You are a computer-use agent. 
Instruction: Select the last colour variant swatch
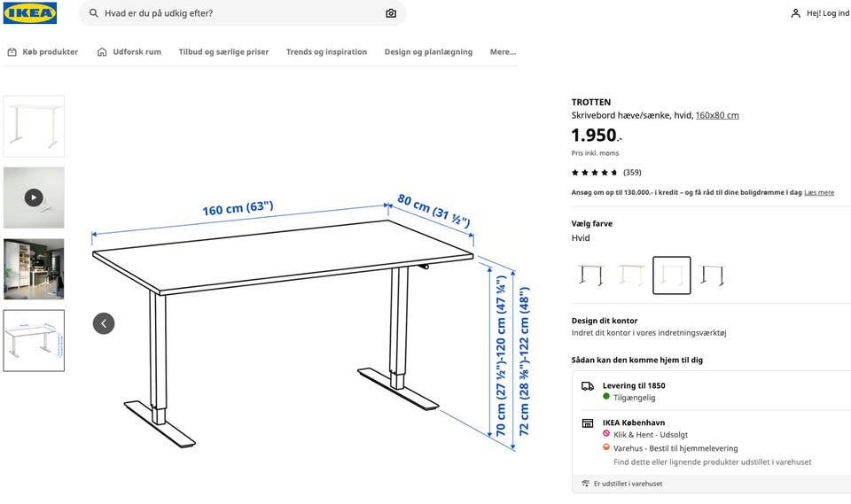[x=712, y=275]
